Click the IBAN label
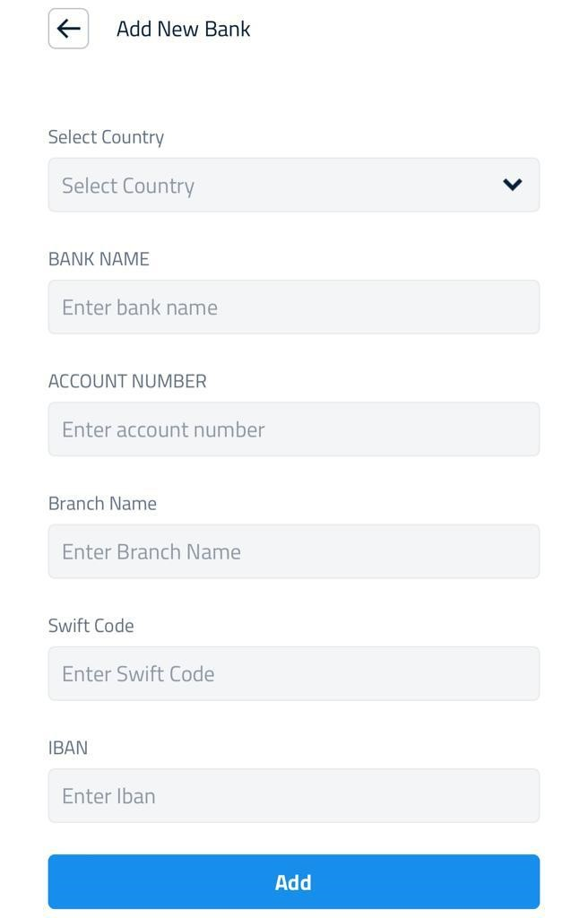The height and width of the screenshot is (918, 588). pos(68,748)
